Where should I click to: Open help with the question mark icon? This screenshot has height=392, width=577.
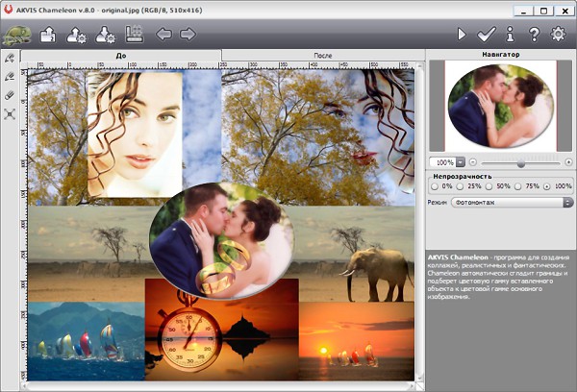[x=534, y=35]
